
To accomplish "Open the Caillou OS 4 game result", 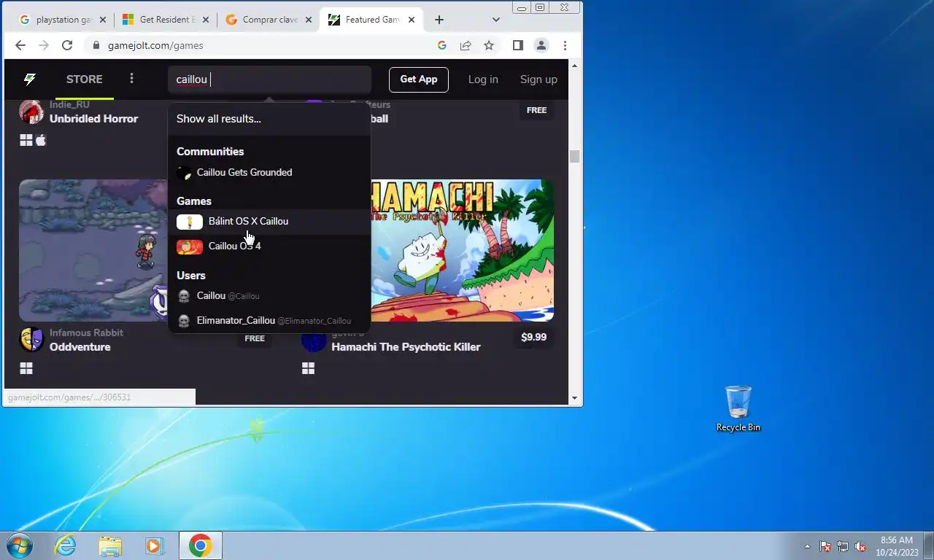I will coord(269,246).
